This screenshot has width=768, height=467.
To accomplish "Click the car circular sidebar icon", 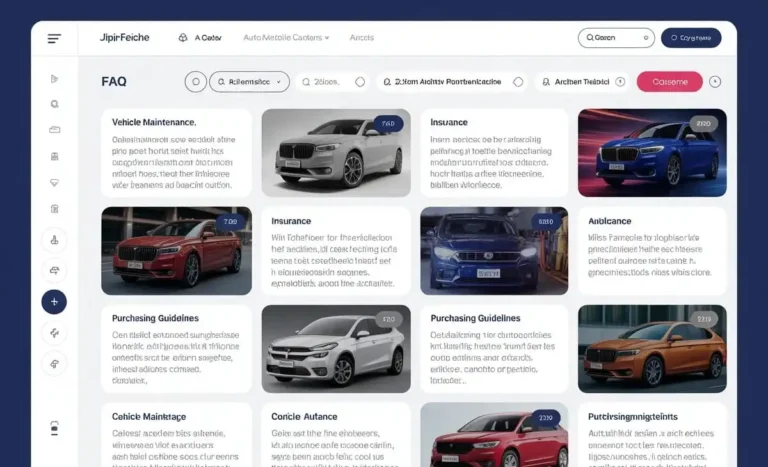I will tap(54, 270).
